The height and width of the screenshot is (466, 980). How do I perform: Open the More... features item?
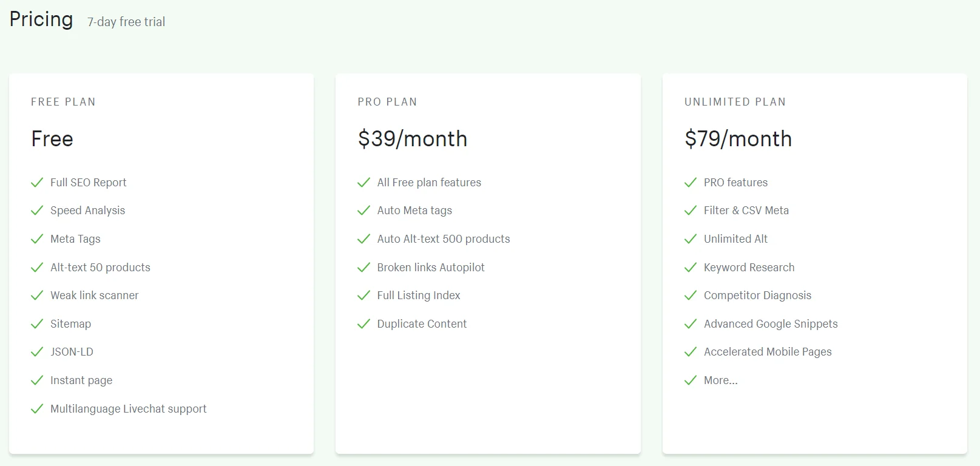pos(720,380)
